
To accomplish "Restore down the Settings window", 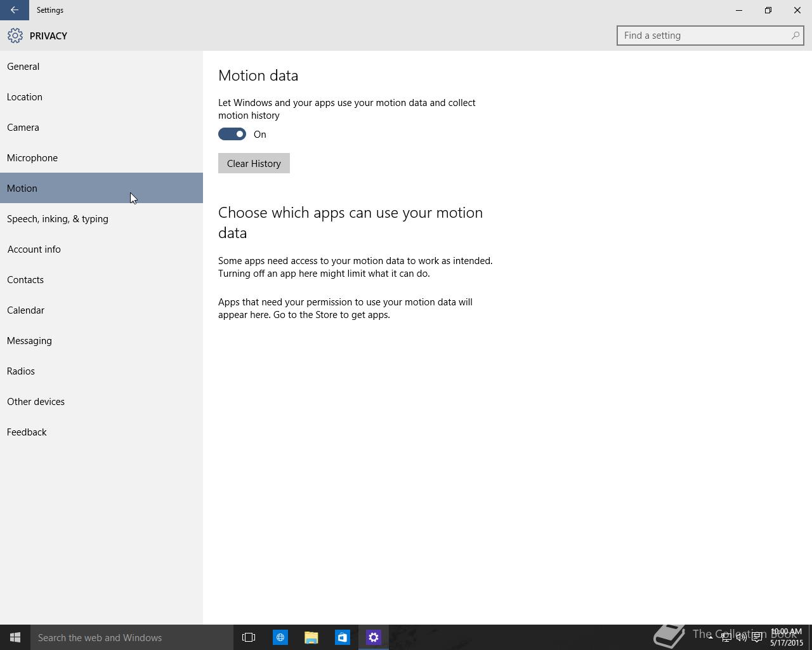I will (768, 10).
